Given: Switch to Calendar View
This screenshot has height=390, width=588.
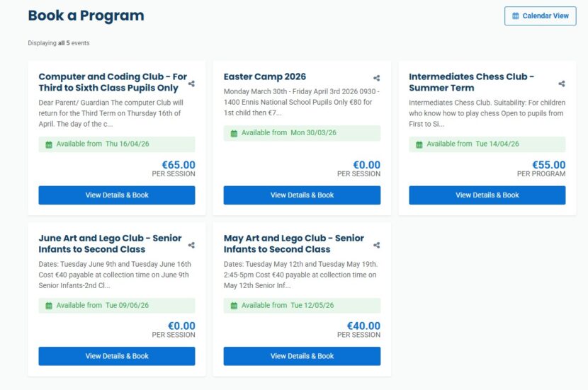Looking at the screenshot, I should tap(540, 16).
